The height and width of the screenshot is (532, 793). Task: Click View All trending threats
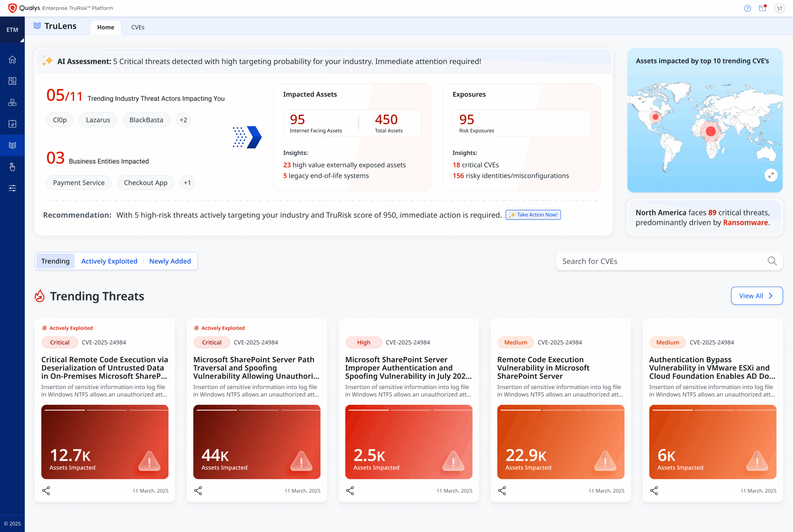point(756,296)
